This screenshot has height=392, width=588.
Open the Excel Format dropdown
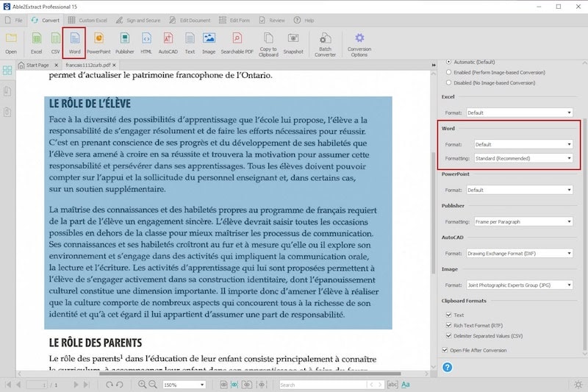520,113
